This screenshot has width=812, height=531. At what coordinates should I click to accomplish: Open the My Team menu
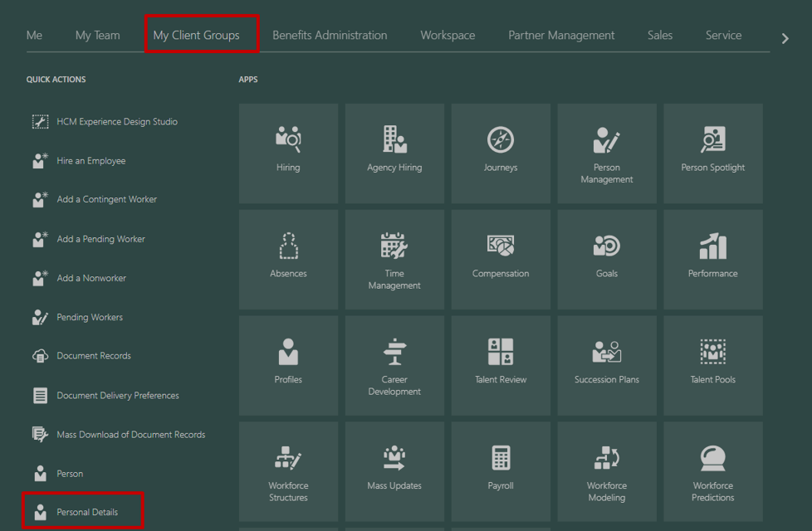point(97,35)
